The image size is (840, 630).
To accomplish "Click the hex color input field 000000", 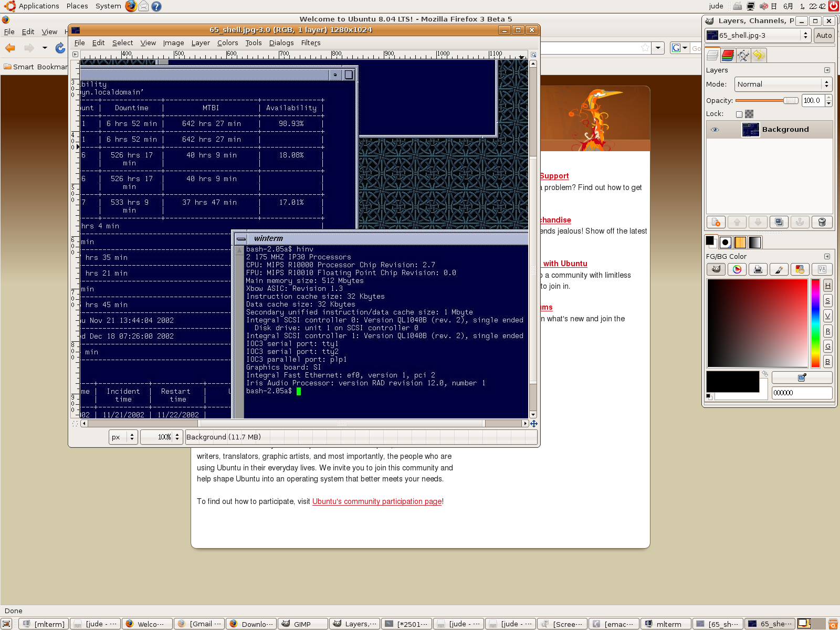I will click(802, 393).
